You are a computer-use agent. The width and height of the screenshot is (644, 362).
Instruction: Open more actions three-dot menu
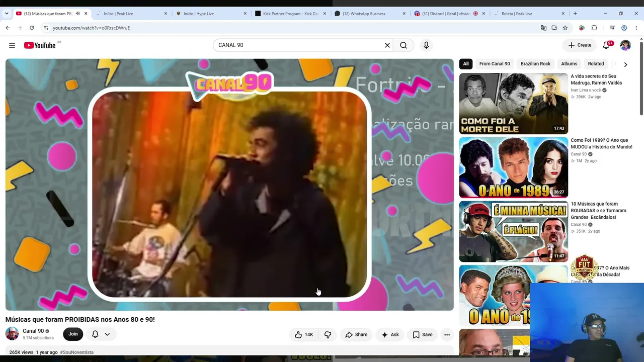coord(447,335)
